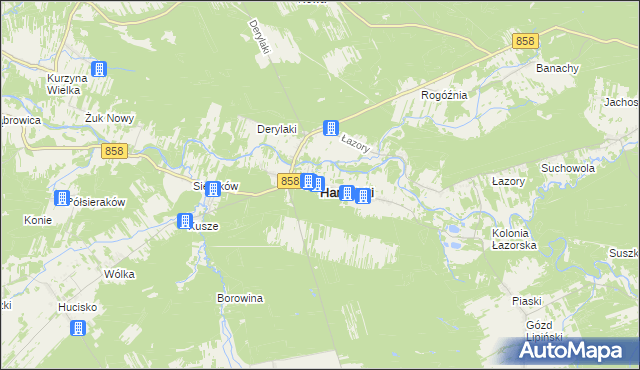The width and height of the screenshot is (640, 370).
Task: Select the building icon at Kusze
Action: tap(185, 221)
